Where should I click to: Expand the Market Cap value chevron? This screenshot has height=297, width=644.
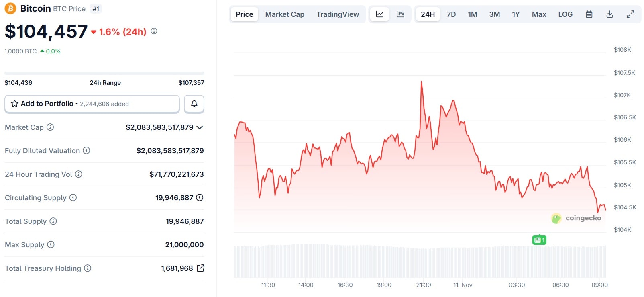click(200, 127)
